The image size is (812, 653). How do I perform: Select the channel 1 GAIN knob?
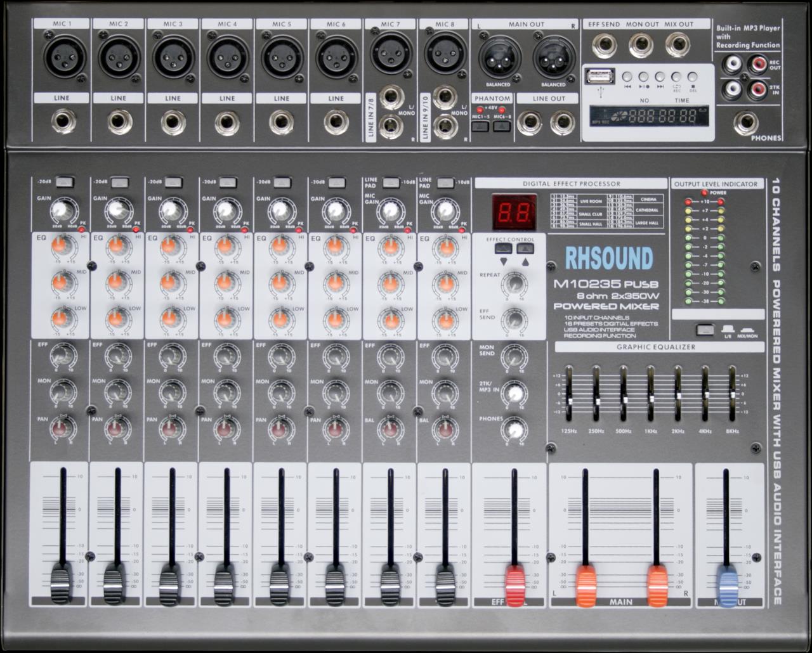coord(62,210)
